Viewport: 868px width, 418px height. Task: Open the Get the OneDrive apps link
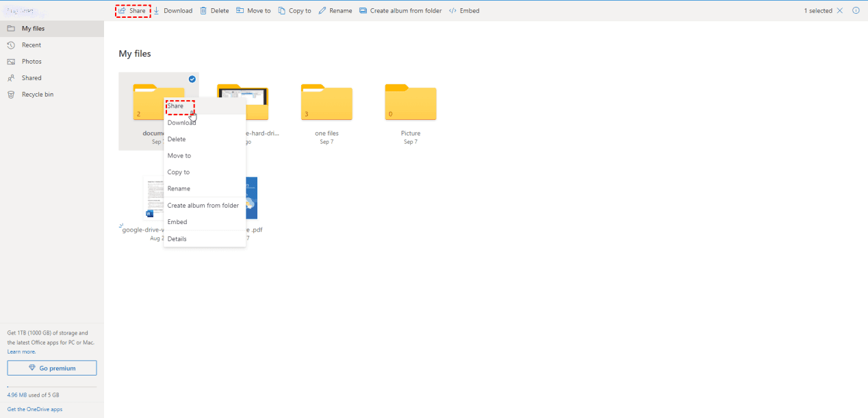click(35, 409)
